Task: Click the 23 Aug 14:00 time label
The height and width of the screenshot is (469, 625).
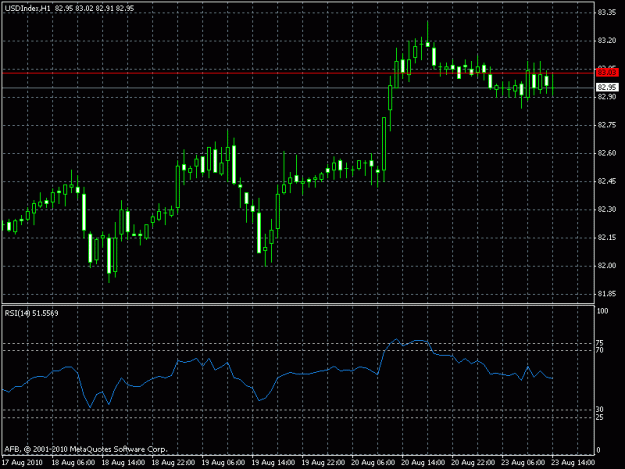Action: 573,463
